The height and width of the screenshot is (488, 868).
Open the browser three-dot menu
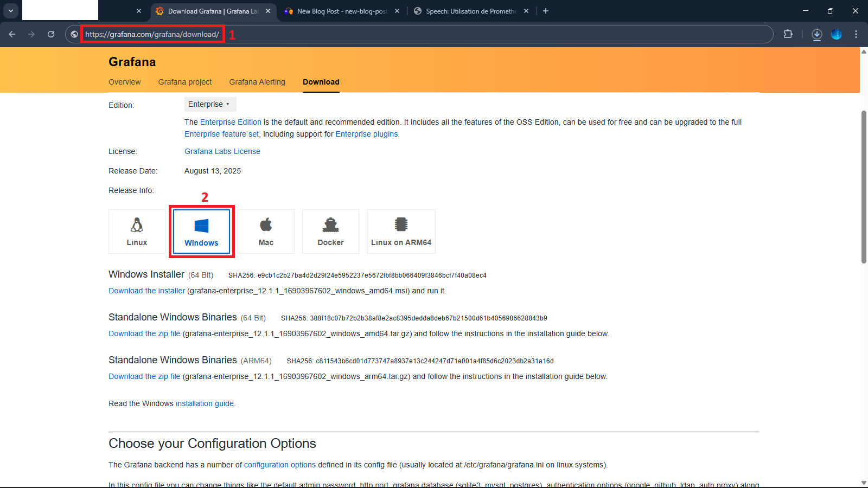[x=856, y=34]
